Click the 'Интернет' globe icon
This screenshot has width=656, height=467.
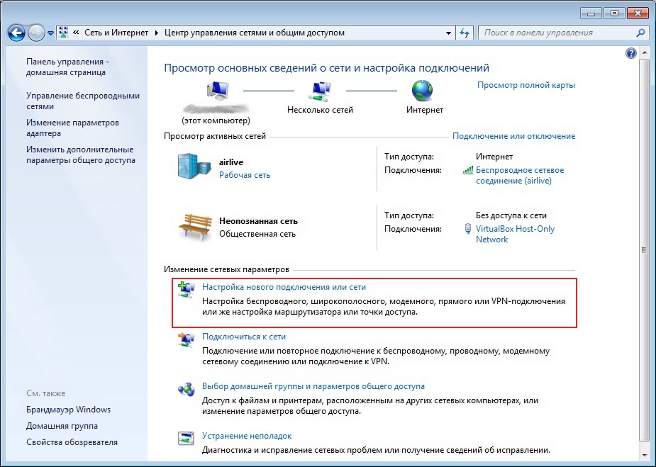point(423,91)
